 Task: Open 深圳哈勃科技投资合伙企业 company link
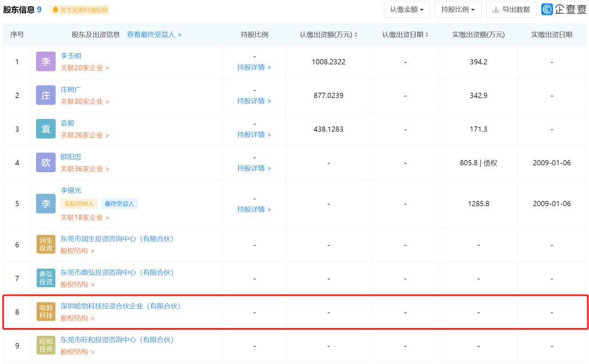pos(121,306)
